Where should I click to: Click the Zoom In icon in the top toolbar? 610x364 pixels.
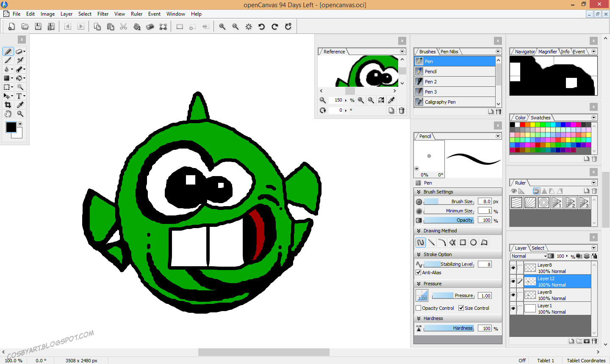pyautogui.click(x=222, y=27)
